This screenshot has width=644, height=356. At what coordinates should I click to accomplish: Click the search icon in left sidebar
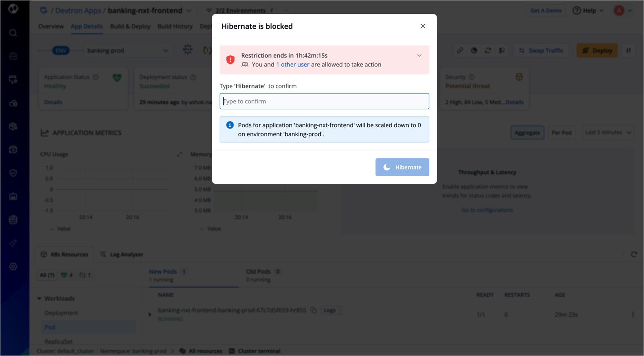(13, 33)
